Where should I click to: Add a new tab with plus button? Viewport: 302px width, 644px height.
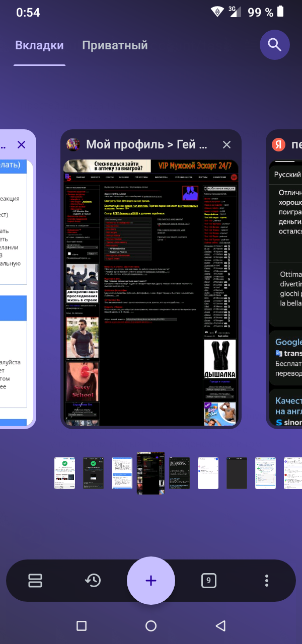(x=151, y=581)
